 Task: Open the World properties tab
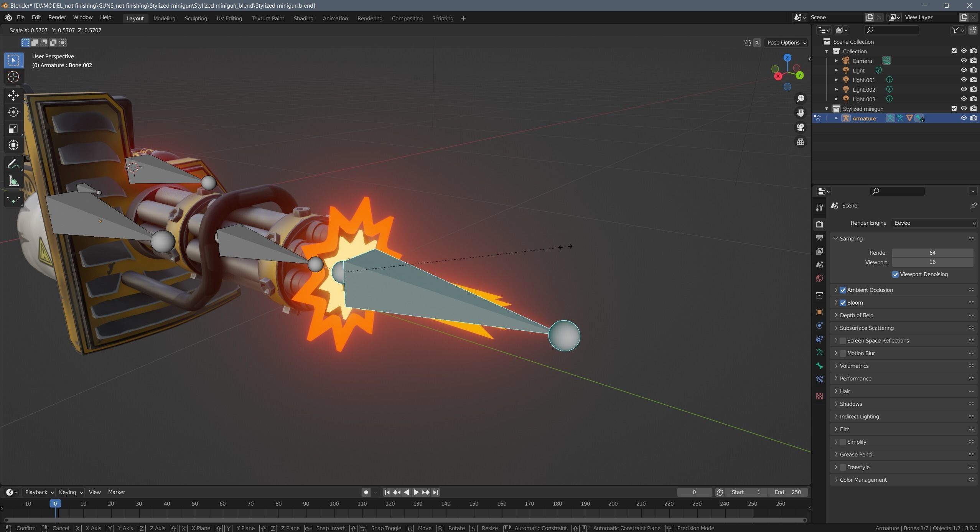click(820, 278)
